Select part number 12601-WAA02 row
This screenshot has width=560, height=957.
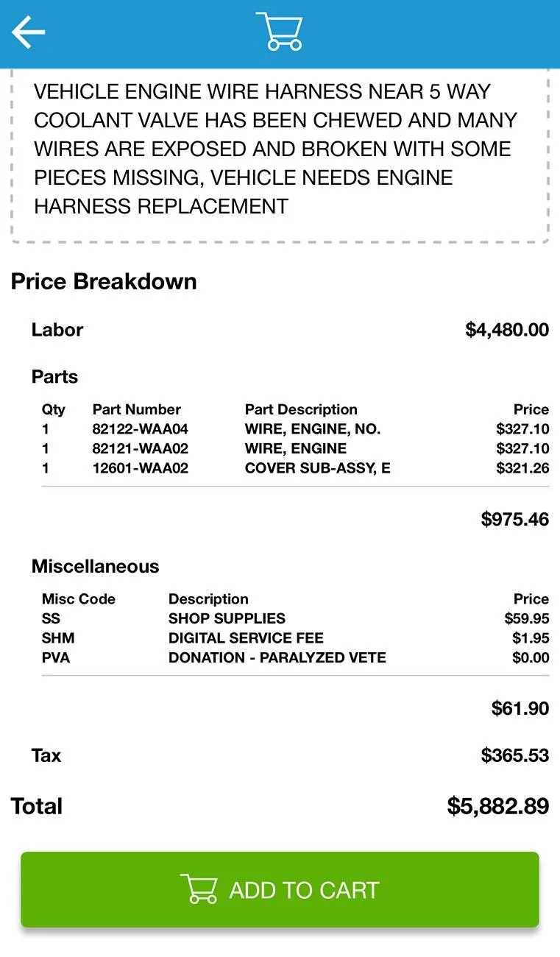(x=295, y=467)
